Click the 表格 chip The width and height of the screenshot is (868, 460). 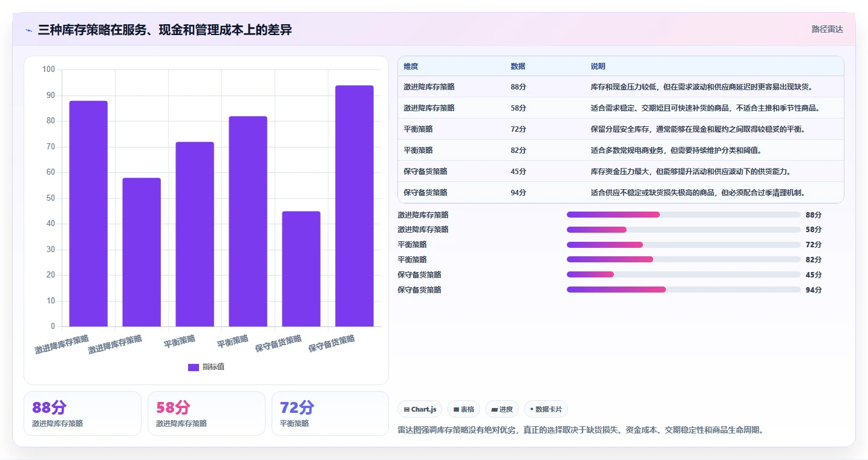[x=463, y=409]
